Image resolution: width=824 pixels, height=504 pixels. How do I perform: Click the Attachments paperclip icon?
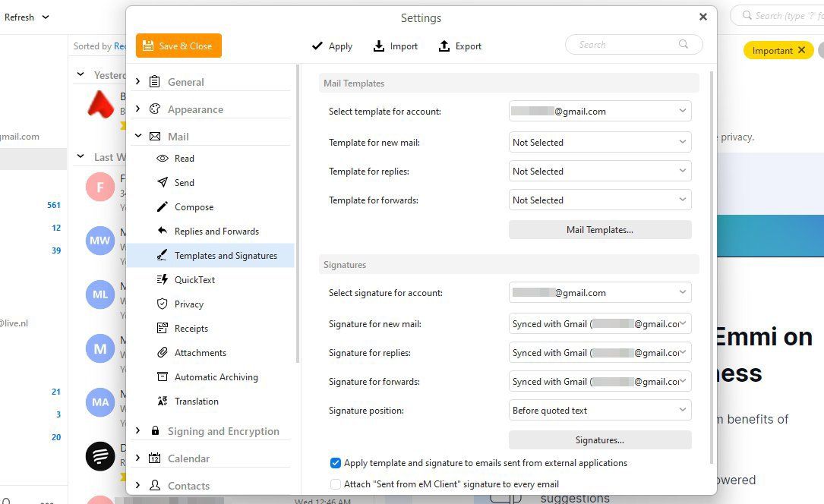click(x=161, y=352)
